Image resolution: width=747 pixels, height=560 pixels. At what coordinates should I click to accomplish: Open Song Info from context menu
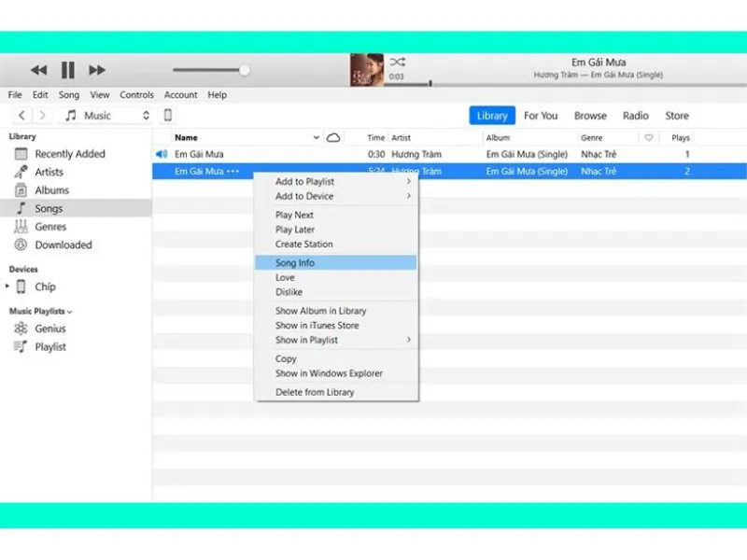coord(336,263)
